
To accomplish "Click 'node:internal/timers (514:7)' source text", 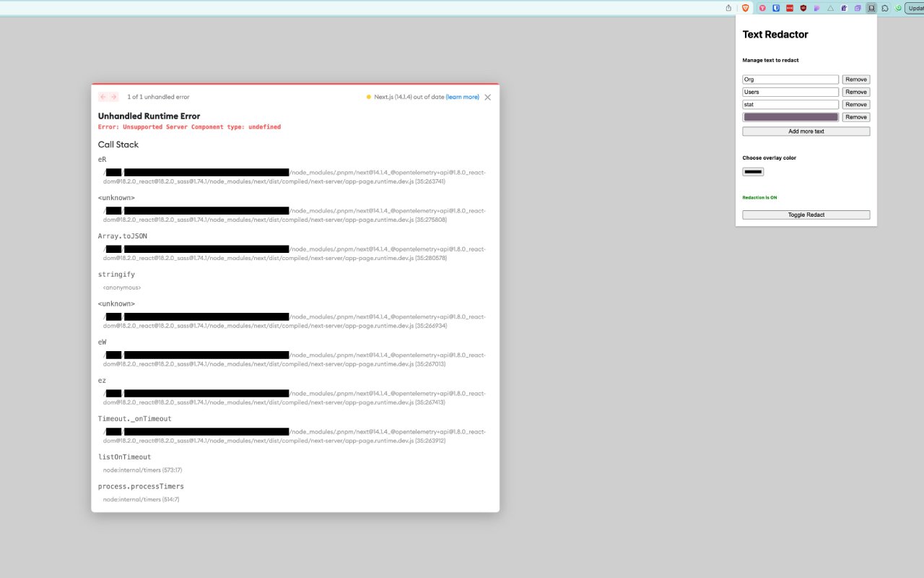I will point(141,499).
